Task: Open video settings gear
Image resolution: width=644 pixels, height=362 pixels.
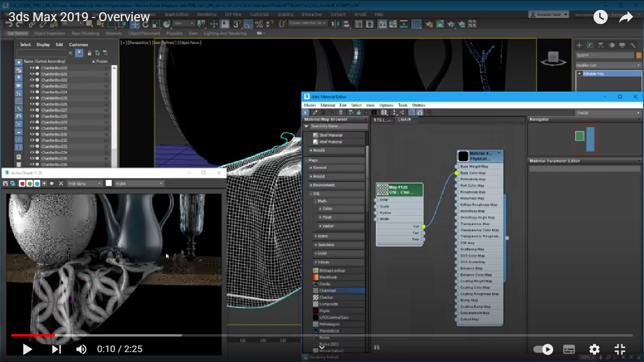Action: (594, 349)
